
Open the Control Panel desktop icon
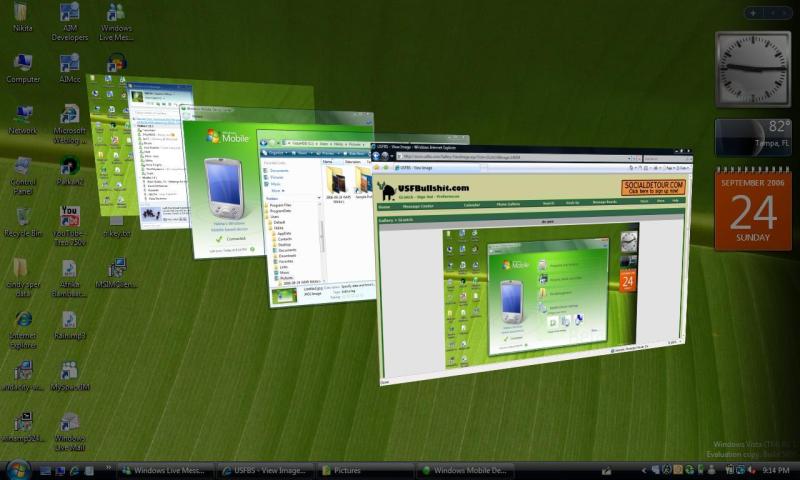pyautogui.click(x=23, y=176)
